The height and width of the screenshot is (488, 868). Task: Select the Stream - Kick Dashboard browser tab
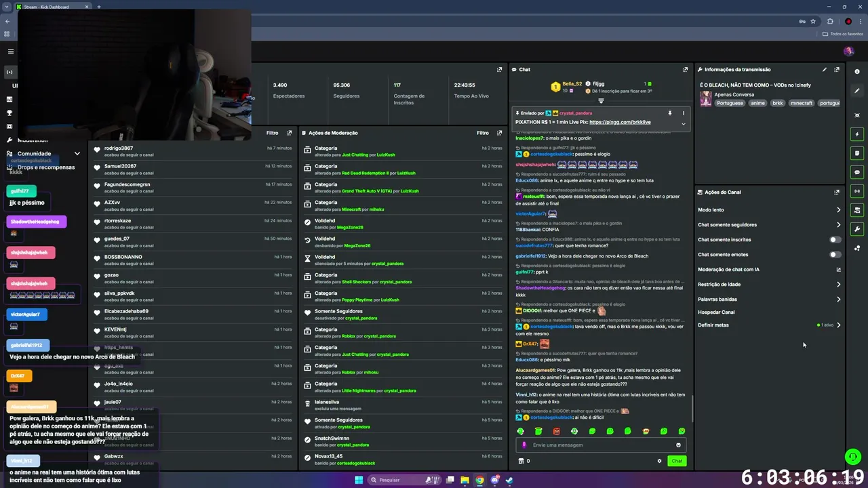tap(53, 7)
